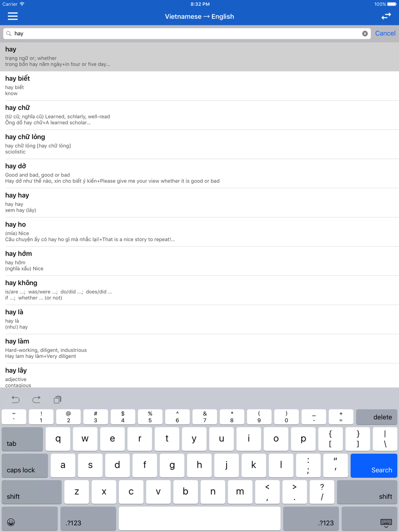Screen dimensions: 399x532
Task: Select the "hay chữ lỏng" result
Action: click(x=199, y=144)
